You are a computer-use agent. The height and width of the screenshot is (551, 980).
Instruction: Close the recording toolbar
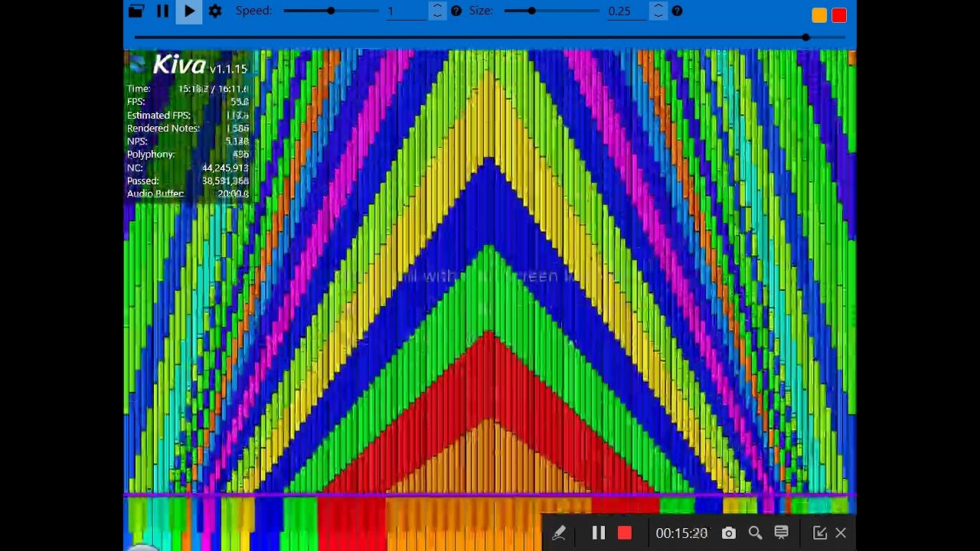click(841, 533)
